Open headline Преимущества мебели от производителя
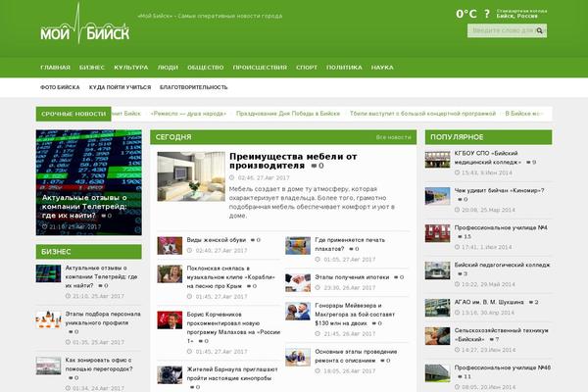Screen dimensions: 588x392 point(293,161)
